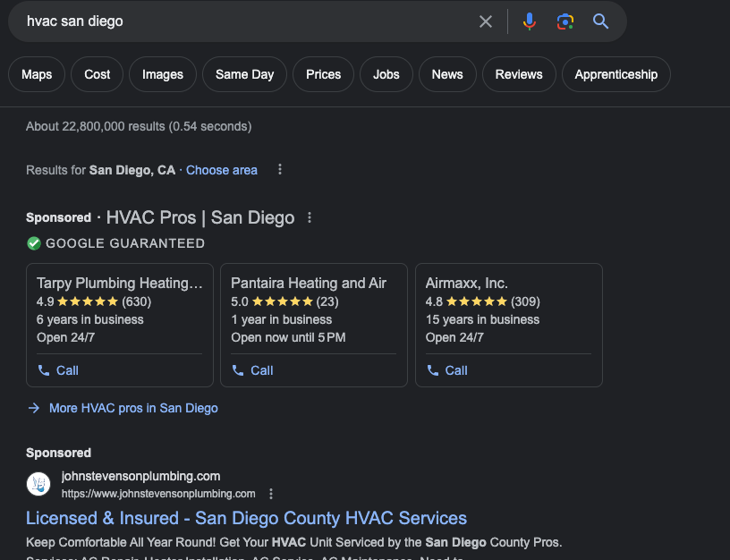
Task: Open More HVAC pros in San Diego
Action: tap(133, 408)
